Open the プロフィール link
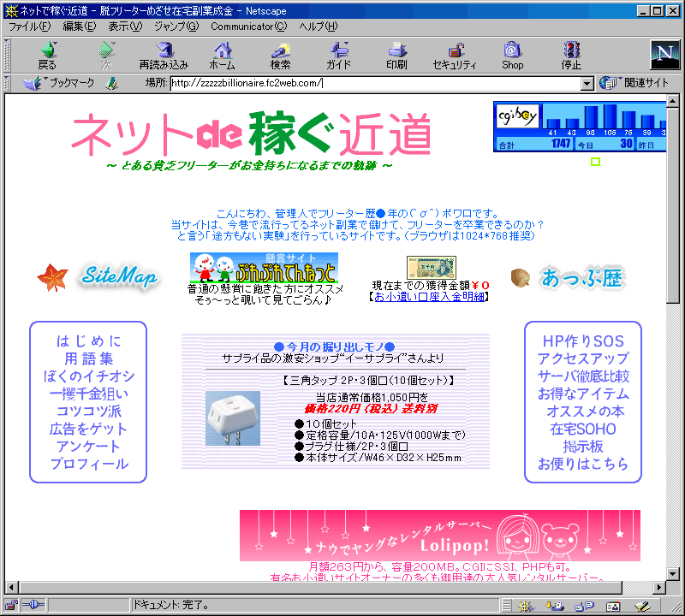This screenshot has height=616, width=685. click(89, 463)
